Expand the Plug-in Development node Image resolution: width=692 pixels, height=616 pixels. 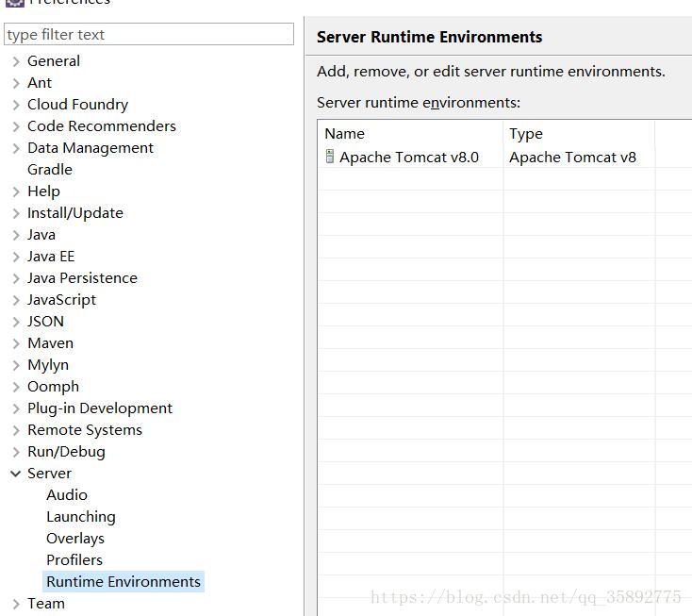[16, 408]
